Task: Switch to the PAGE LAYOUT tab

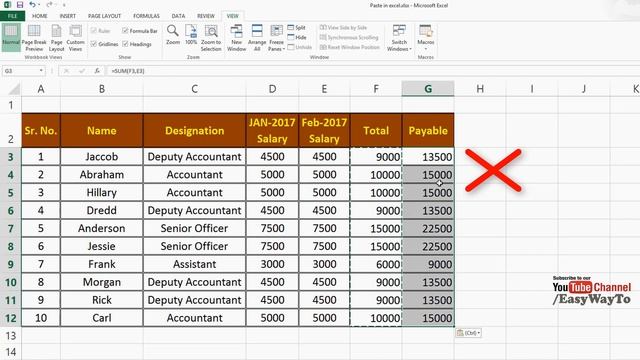Action: pyautogui.click(x=104, y=16)
